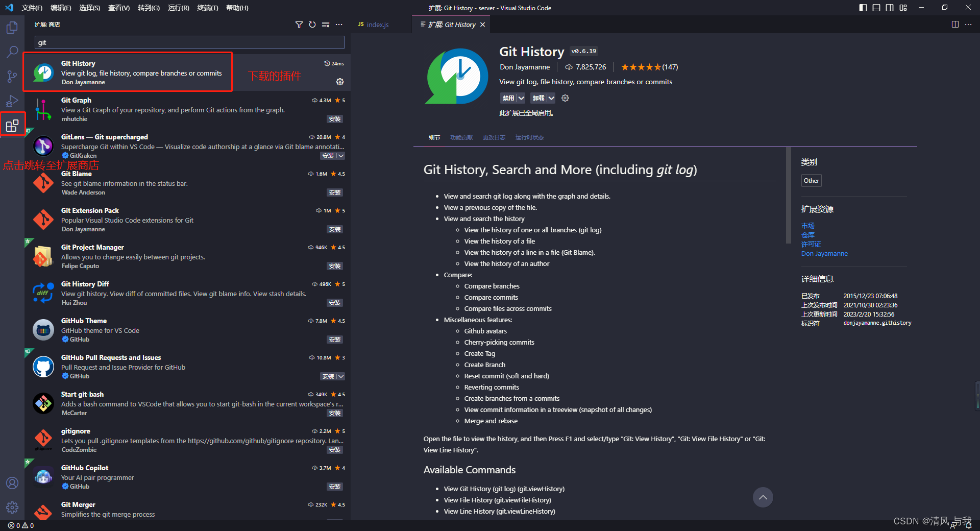Open the 许可证 license link
Viewport: 980px width, 531px height.
pos(811,244)
